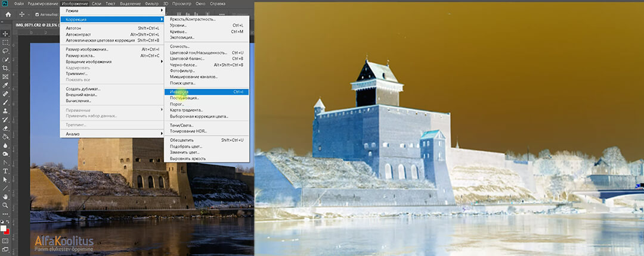The height and width of the screenshot is (256, 644).
Task: Open the Справка menu
Action: coord(217,4)
